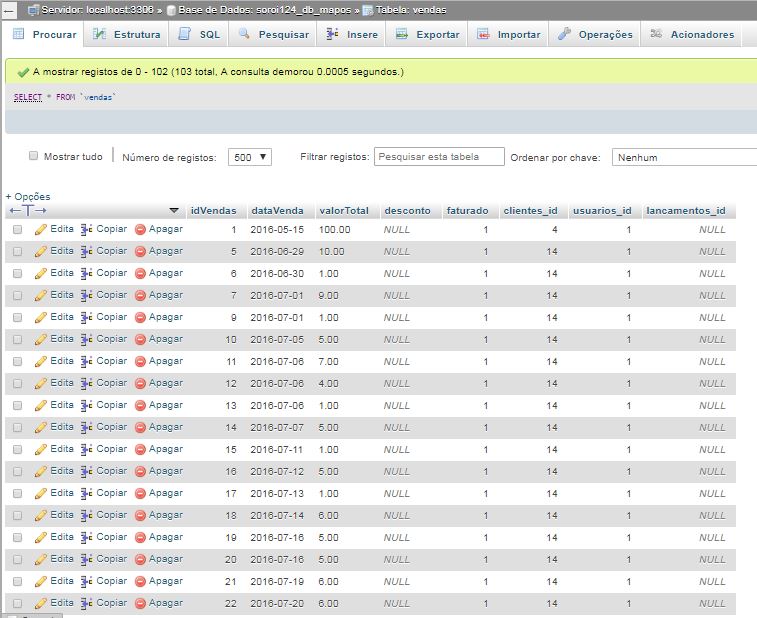
Task: Click the valorTotal cell 100.00
Action: (x=335, y=229)
